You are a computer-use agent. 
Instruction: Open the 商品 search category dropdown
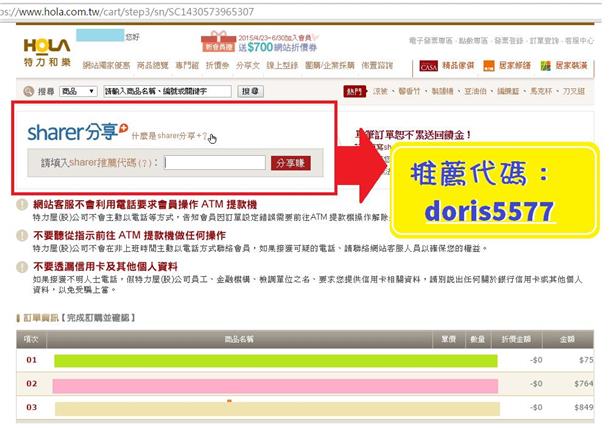[78, 91]
